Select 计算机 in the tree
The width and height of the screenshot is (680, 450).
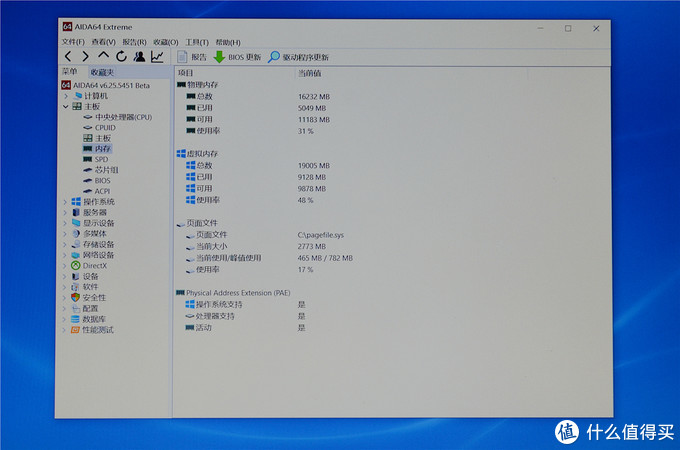tap(96, 96)
